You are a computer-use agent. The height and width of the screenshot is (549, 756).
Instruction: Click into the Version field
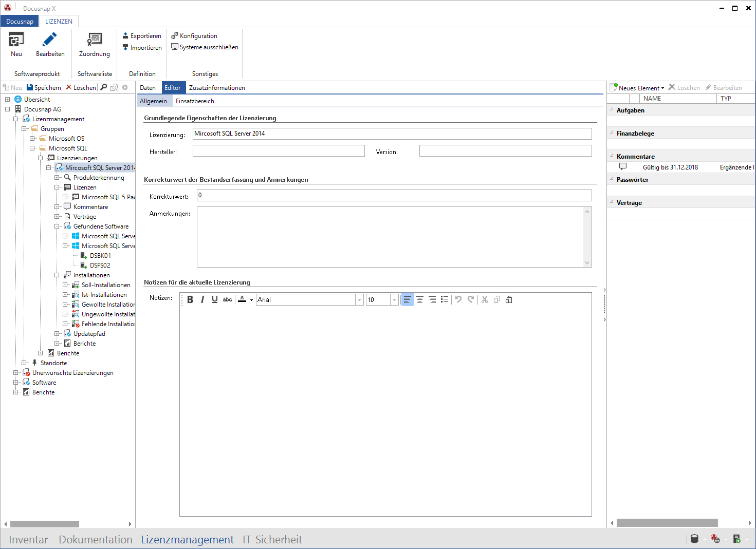point(506,150)
